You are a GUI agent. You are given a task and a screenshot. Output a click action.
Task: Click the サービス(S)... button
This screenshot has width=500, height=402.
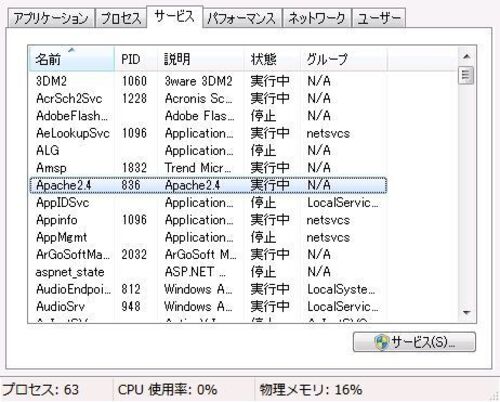click(x=414, y=342)
